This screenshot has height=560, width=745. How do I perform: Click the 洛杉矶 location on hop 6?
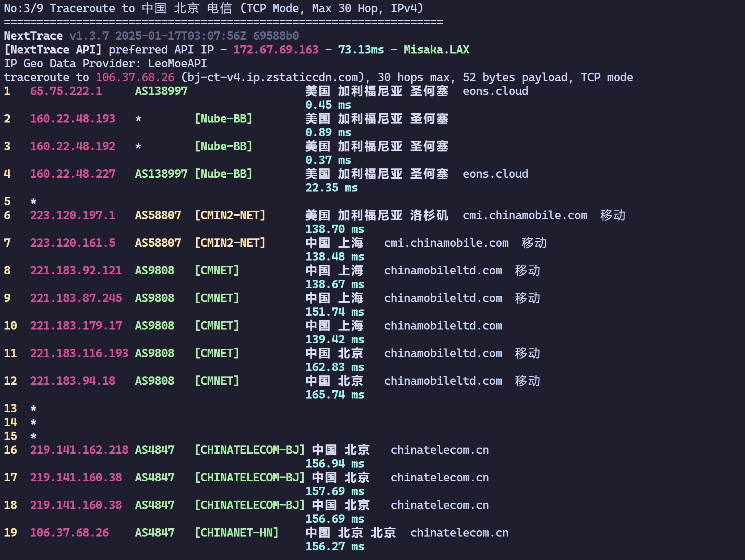[429, 215]
